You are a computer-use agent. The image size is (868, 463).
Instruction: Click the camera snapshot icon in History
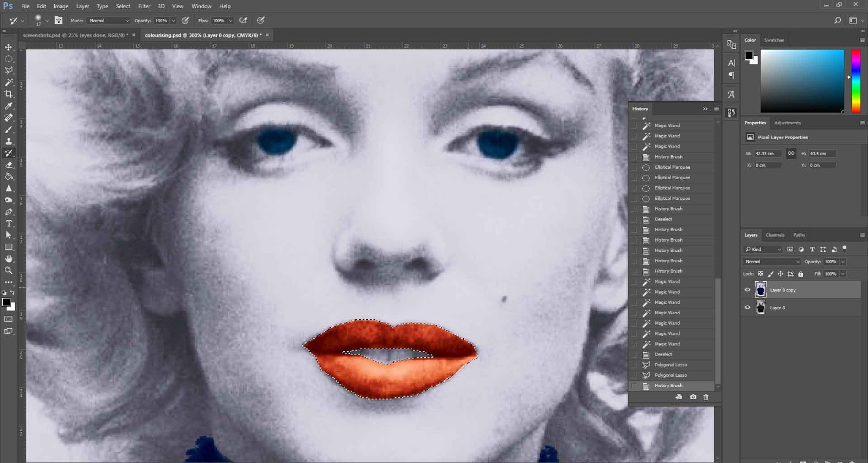click(693, 397)
